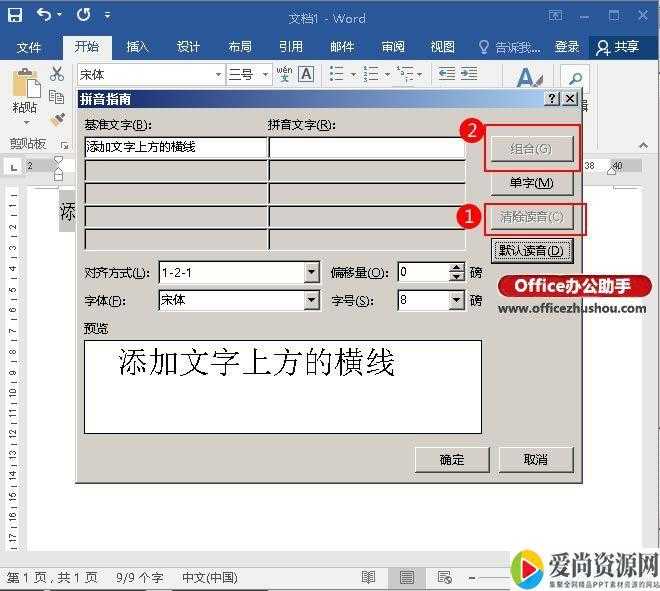Screen dimensions: 660x591
Task: Click the 确定 button
Action: [x=451, y=459]
